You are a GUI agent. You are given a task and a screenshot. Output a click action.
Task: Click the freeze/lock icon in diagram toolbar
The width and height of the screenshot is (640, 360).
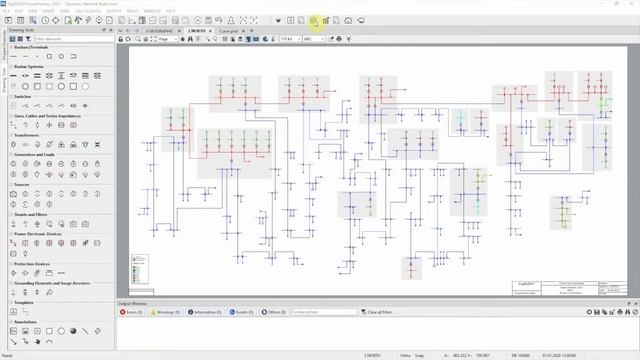point(120,39)
